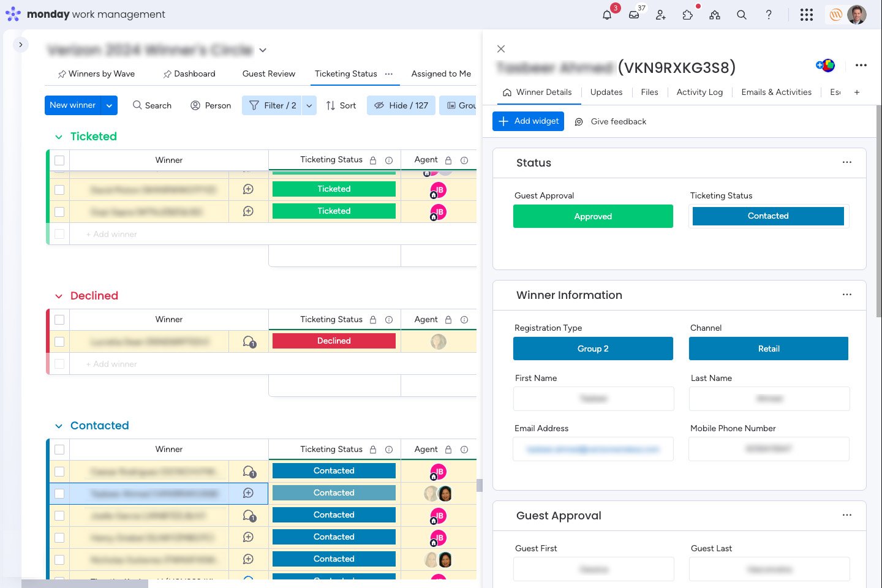Image resolution: width=882 pixels, height=588 pixels.
Task: Open conversation bubble in Declined row
Action: tap(249, 342)
